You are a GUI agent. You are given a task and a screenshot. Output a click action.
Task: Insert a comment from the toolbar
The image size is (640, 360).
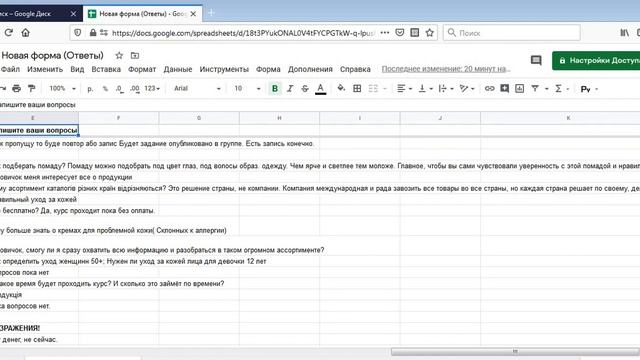[x=504, y=89]
